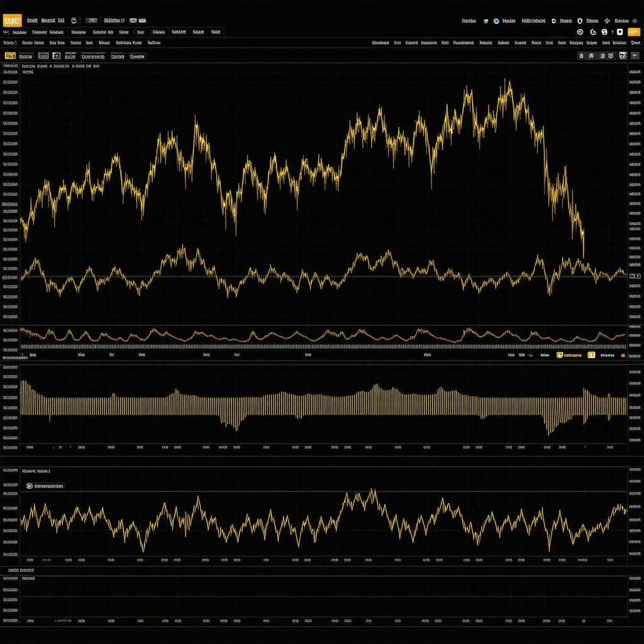
Task: Click the striped navigator strip under the mini chart
Action: tap(324, 347)
